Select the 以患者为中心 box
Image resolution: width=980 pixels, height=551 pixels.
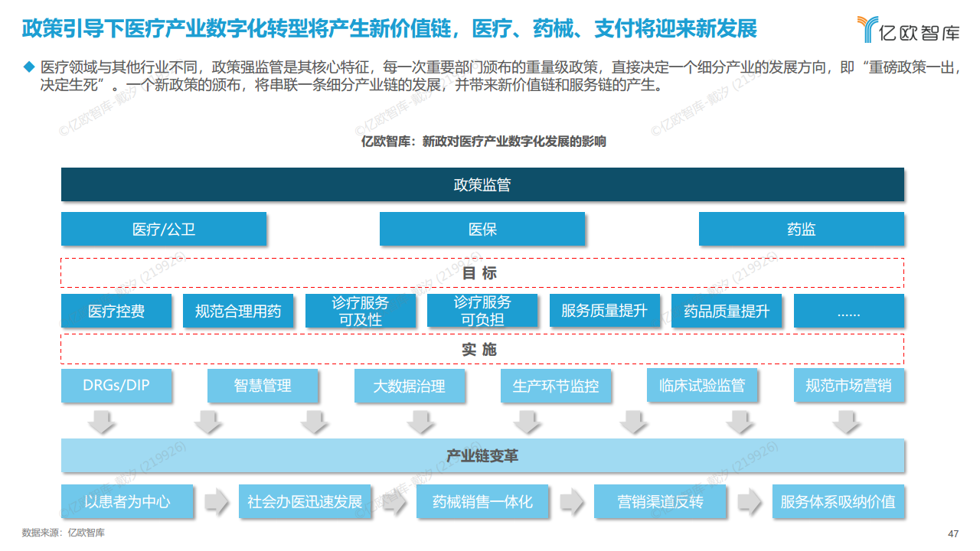127,502
